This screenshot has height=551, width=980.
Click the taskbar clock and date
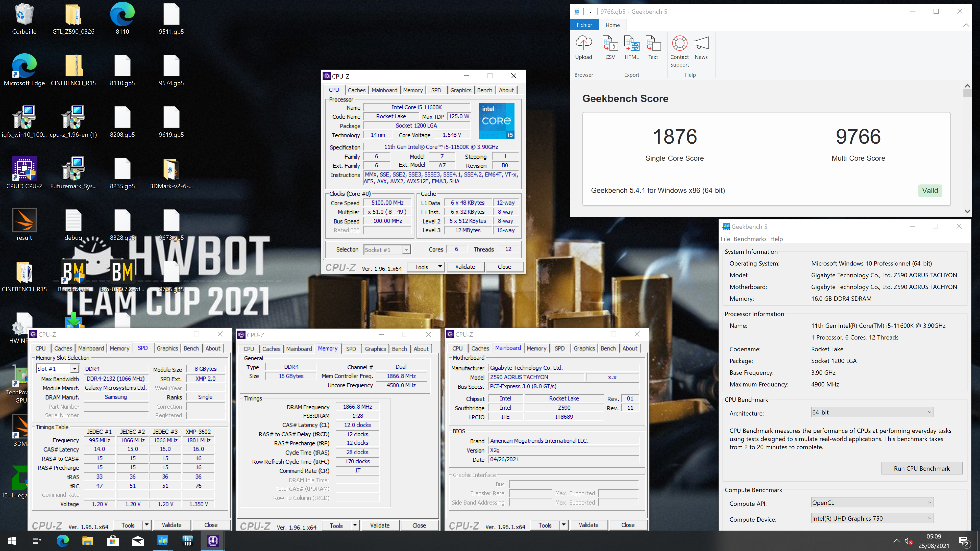(934, 541)
